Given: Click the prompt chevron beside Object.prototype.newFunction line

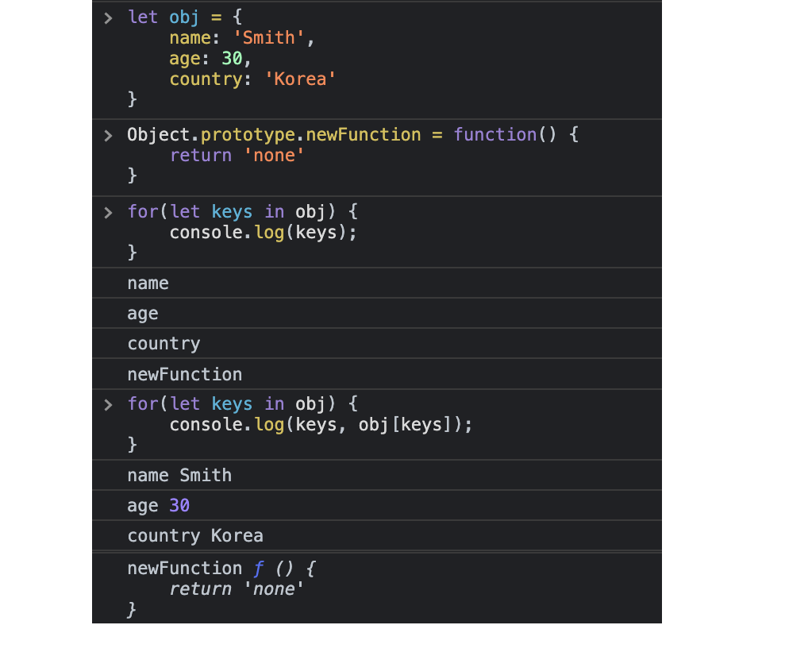Looking at the screenshot, I should (107, 134).
